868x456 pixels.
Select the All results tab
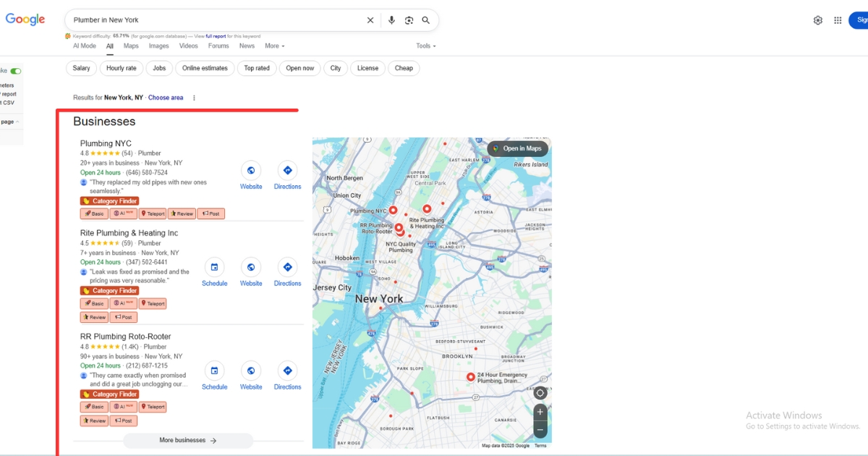[110, 46]
